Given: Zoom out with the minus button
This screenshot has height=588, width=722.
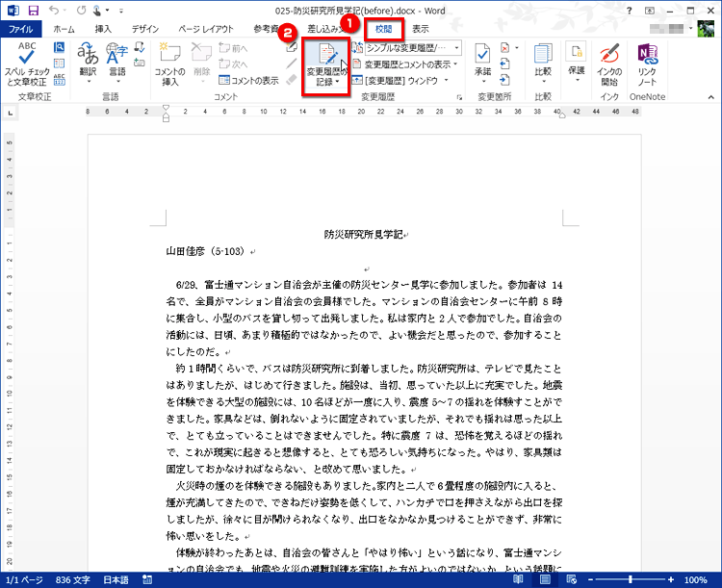Looking at the screenshot, I should point(590,579).
